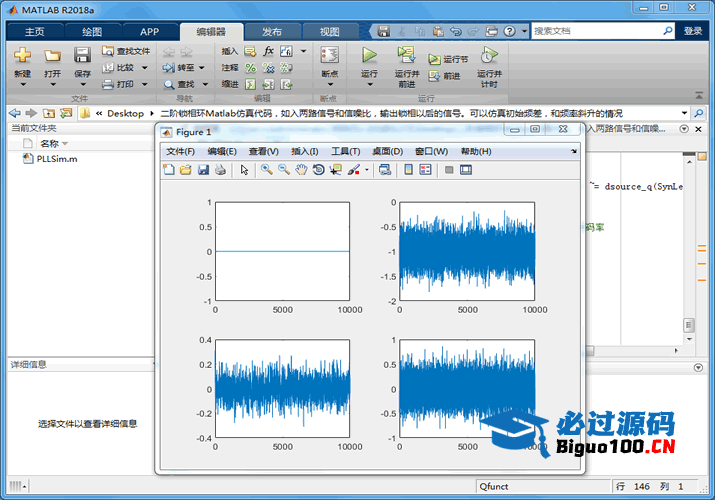Click the percent comment icon
This screenshot has width=715, height=500.
pyautogui.click(x=250, y=68)
